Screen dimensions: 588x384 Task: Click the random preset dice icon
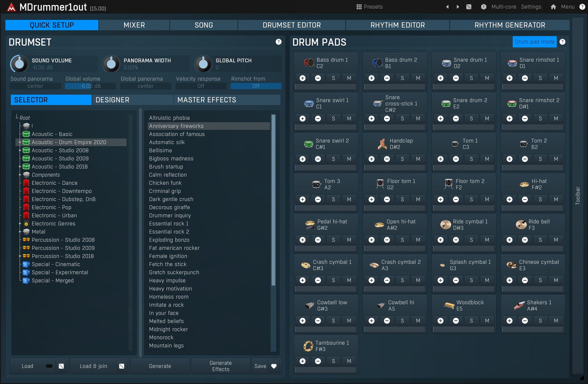(x=469, y=7)
